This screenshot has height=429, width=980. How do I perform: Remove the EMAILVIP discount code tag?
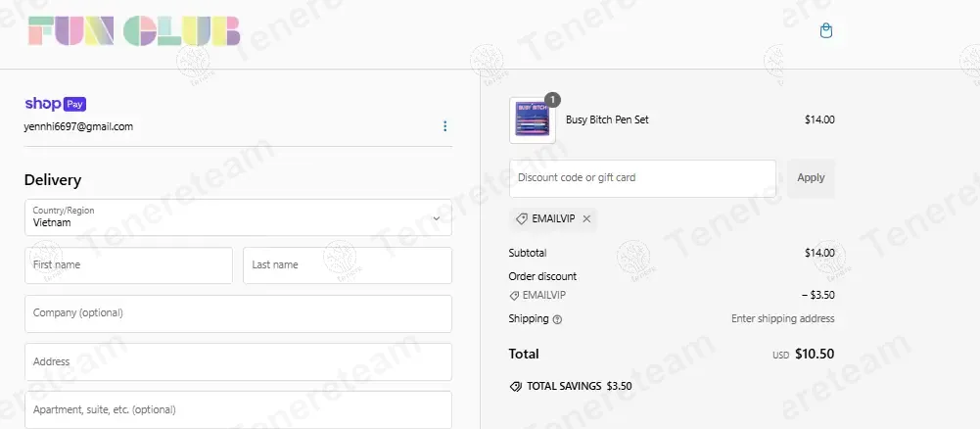[586, 218]
